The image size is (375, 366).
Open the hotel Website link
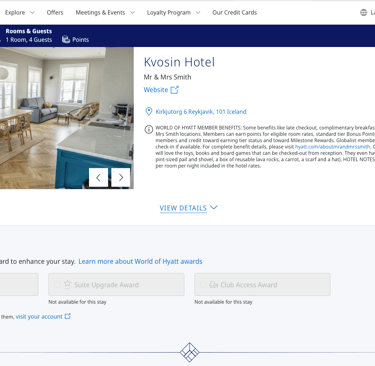pyautogui.click(x=156, y=90)
